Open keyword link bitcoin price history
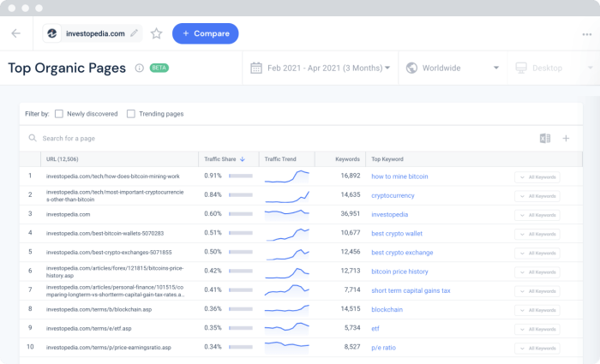The image size is (600, 364). 399,272
